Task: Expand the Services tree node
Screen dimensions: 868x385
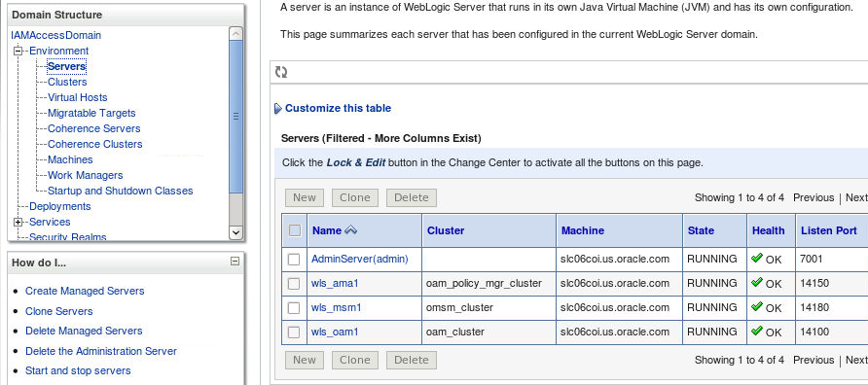Action: [18, 222]
